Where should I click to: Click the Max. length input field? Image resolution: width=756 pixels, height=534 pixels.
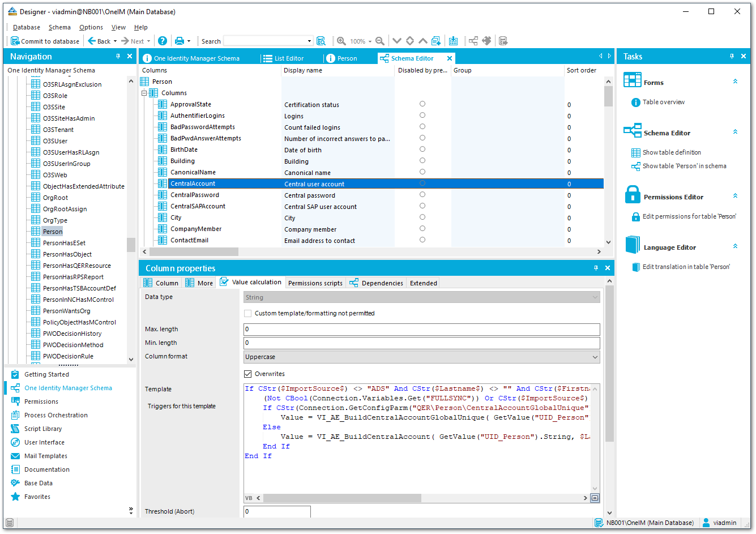tap(422, 330)
